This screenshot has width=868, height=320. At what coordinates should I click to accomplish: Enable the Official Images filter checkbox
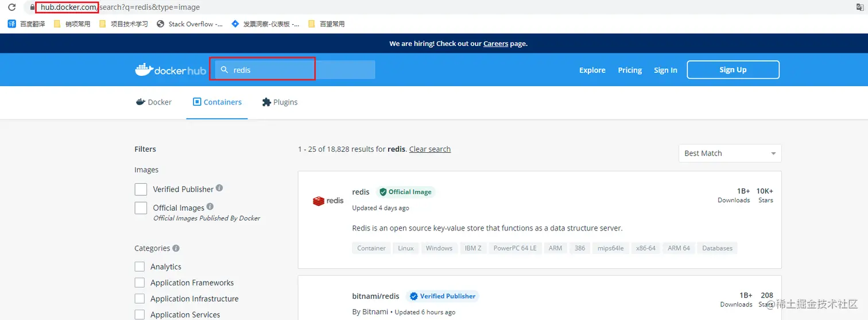click(141, 208)
